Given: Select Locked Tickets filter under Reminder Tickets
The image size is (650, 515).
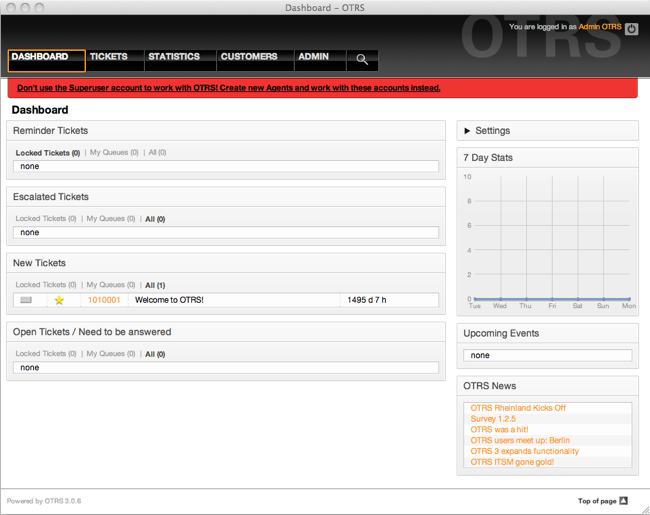Looking at the screenshot, I should [x=48, y=153].
